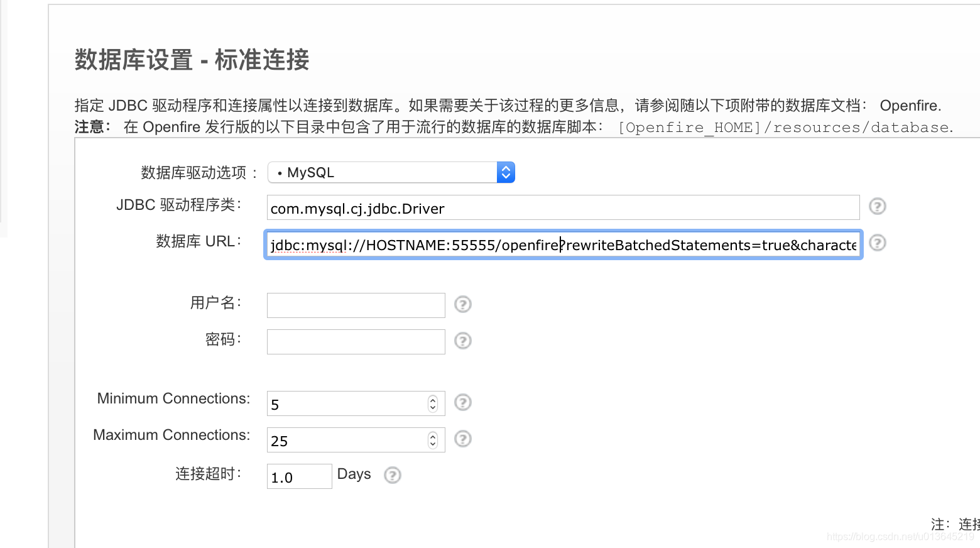This screenshot has height=548, width=980.
Task: Click the connection timeout 1.0 field
Action: [299, 476]
